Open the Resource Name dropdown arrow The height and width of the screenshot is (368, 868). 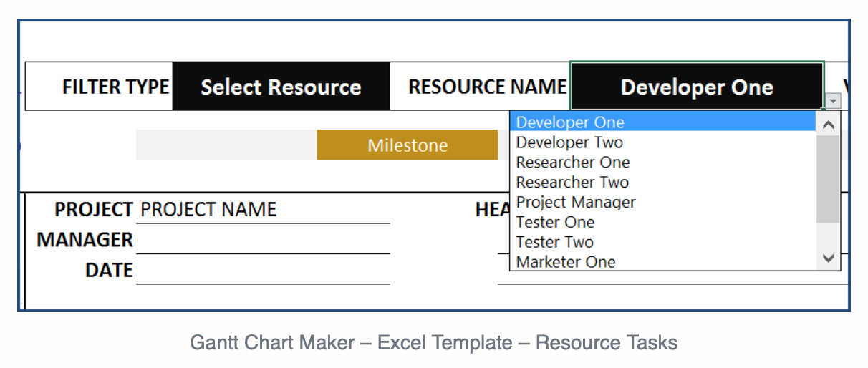[833, 102]
